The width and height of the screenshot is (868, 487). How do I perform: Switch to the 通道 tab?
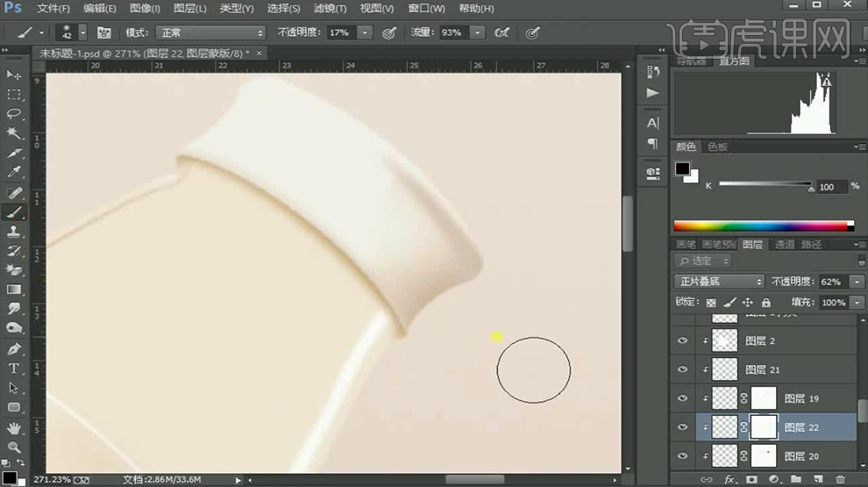coord(784,245)
